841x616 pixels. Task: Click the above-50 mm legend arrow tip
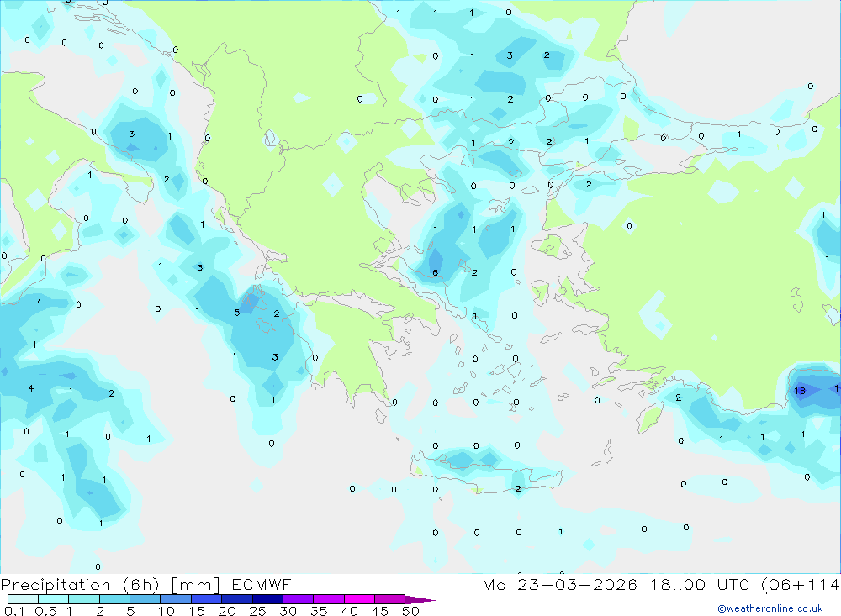420,600
